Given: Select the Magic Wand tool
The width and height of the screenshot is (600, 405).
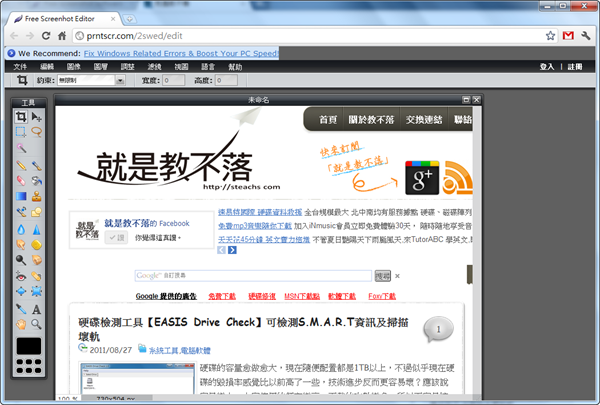Looking at the screenshot, I should [x=21, y=148].
